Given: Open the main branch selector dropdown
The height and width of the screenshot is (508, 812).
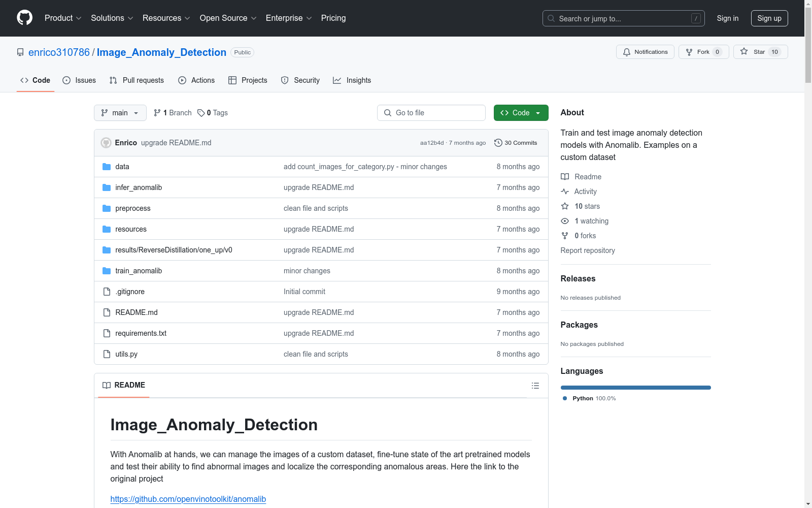Looking at the screenshot, I should (x=120, y=113).
